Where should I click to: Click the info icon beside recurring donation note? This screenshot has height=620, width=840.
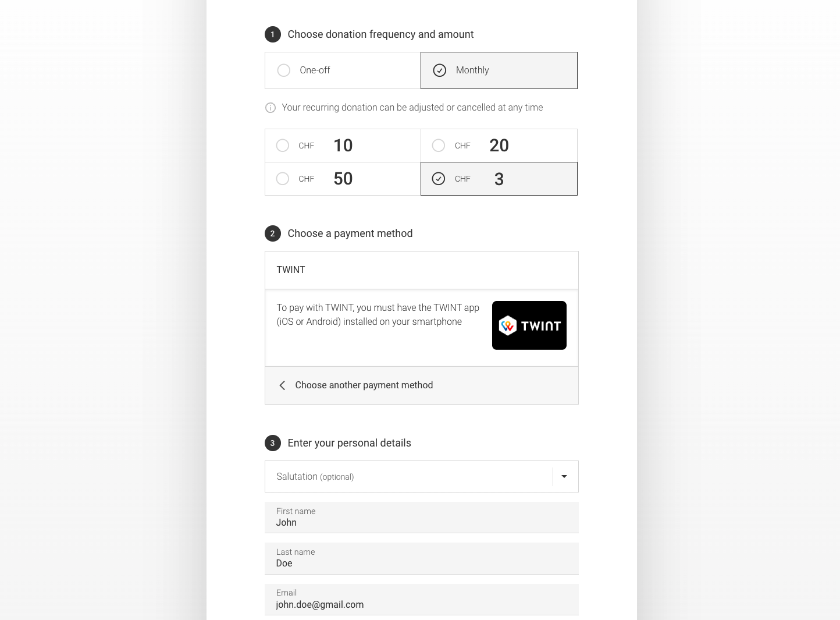click(x=270, y=108)
